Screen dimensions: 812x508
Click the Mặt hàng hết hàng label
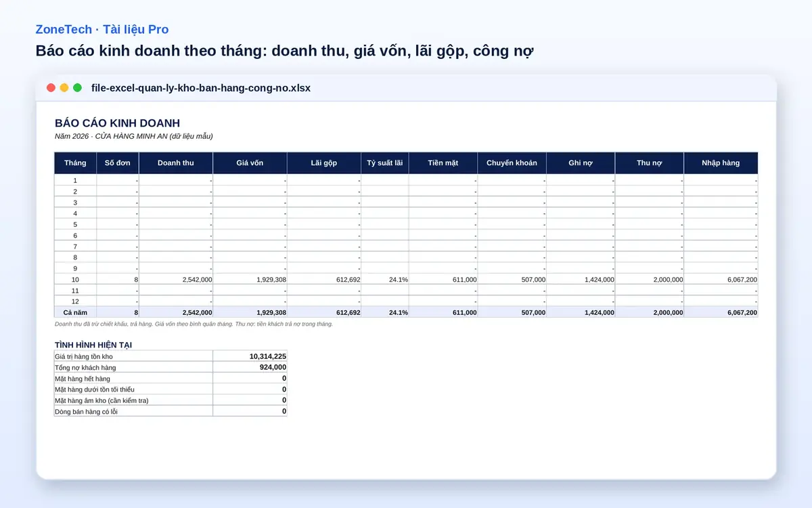click(x=133, y=378)
